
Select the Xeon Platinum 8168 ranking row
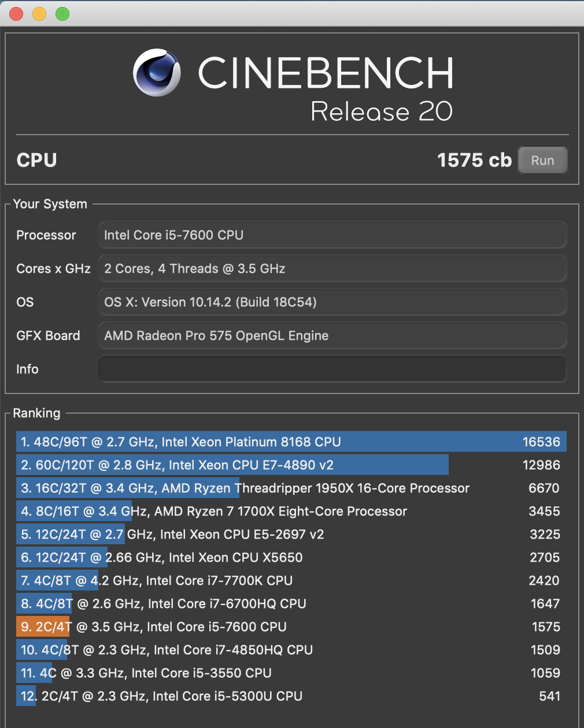291,442
